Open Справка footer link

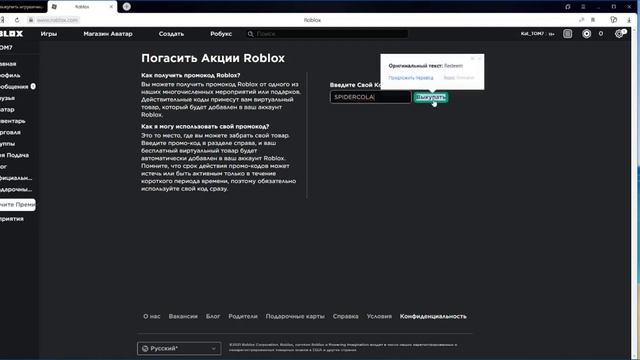pyautogui.click(x=345, y=316)
